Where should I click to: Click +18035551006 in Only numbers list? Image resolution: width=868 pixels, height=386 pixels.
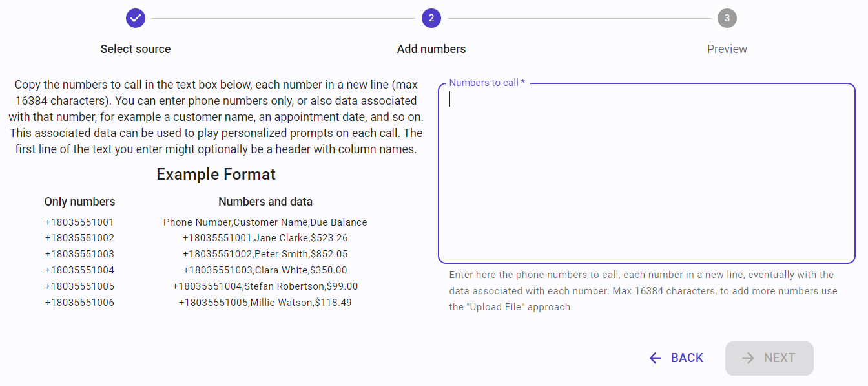79,303
